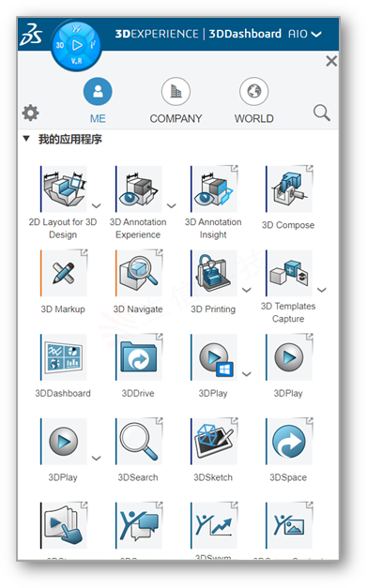Expand chevron next to 3D Printing
This screenshot has width=367, height=588.
pos(247,290)
